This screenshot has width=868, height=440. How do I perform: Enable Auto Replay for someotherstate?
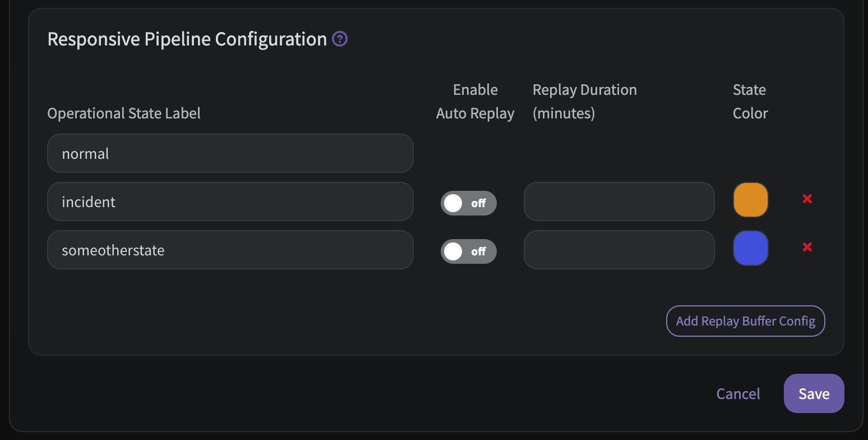[469, 251]
